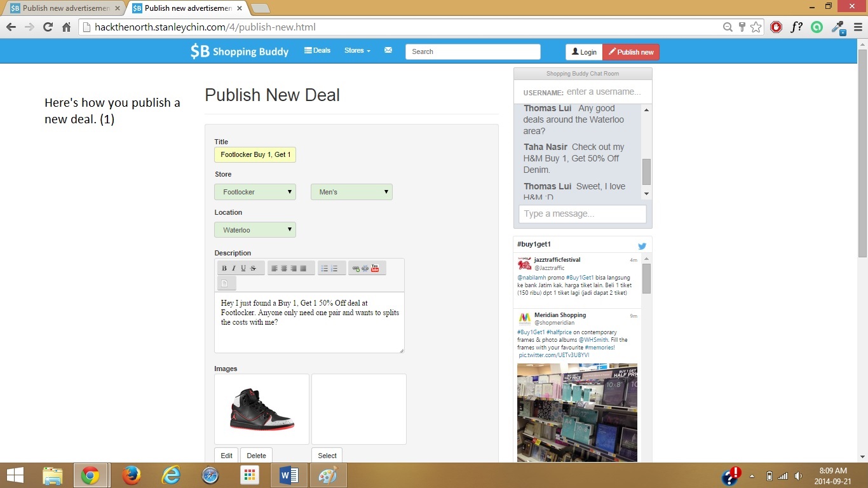The width and height of the screenshot is (868, 488).
Task: Click Delete under the shoe image
Action: 256,456
